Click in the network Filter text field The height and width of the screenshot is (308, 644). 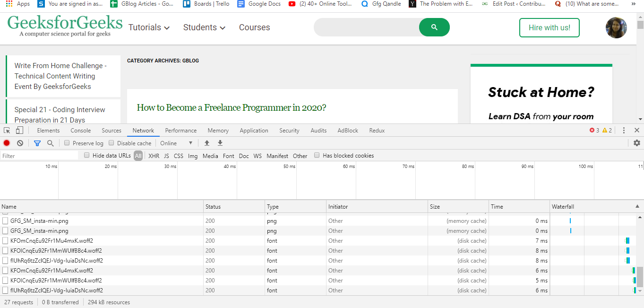(39, 156)
